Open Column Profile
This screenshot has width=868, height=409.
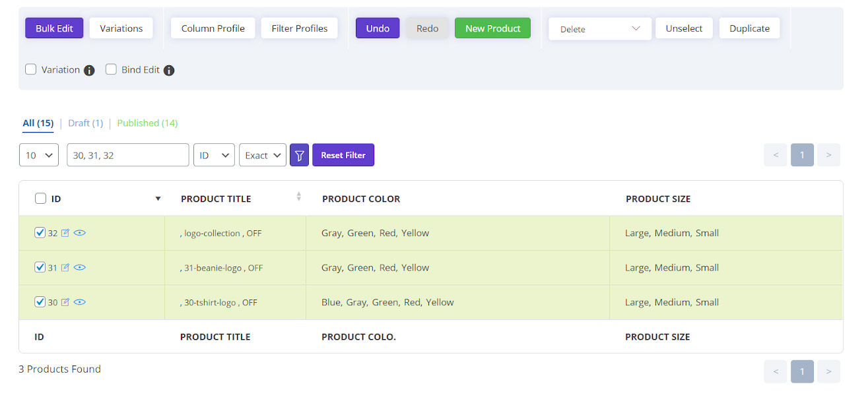click(213, 28)
